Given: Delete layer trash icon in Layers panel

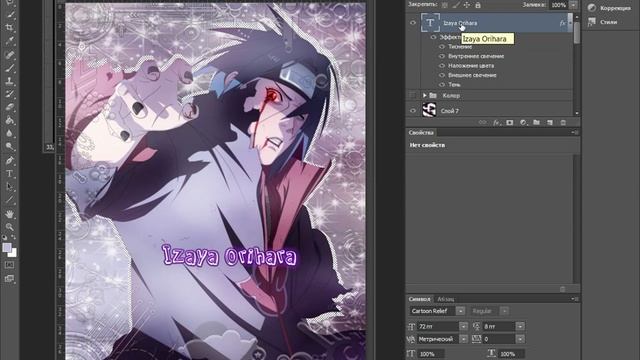Looking at the screenshot, I should point(563,122).
